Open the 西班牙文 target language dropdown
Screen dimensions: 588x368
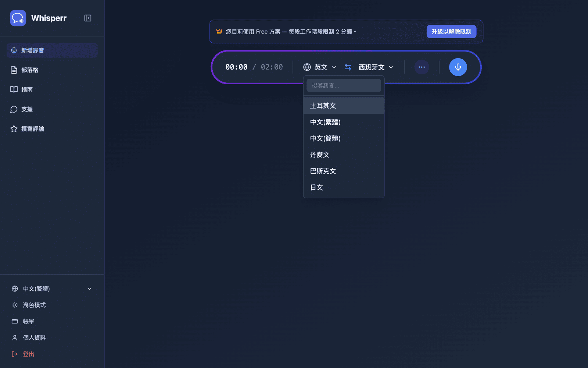point(376,67)
